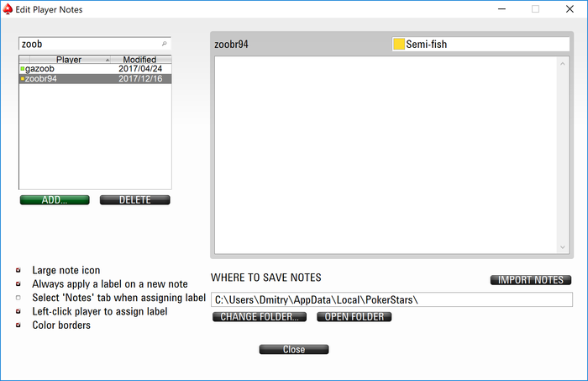Click the OPEN FOLDER button
This screenshot has height=381, width=588.
point(354,317)
